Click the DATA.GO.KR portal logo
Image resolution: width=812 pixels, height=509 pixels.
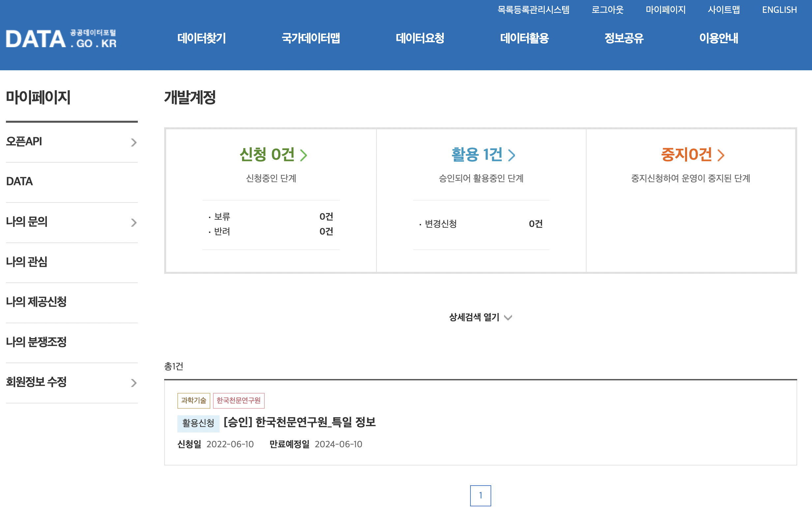(61, 38)
